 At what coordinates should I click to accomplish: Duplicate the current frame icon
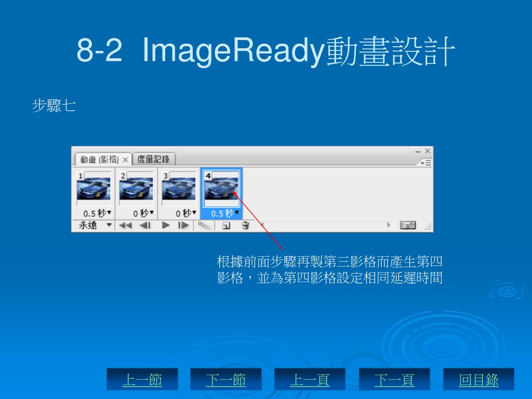226,225
